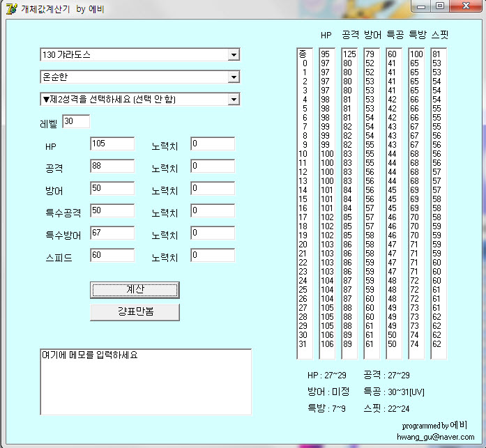Click the app icon in the title bar

(11, 8)
